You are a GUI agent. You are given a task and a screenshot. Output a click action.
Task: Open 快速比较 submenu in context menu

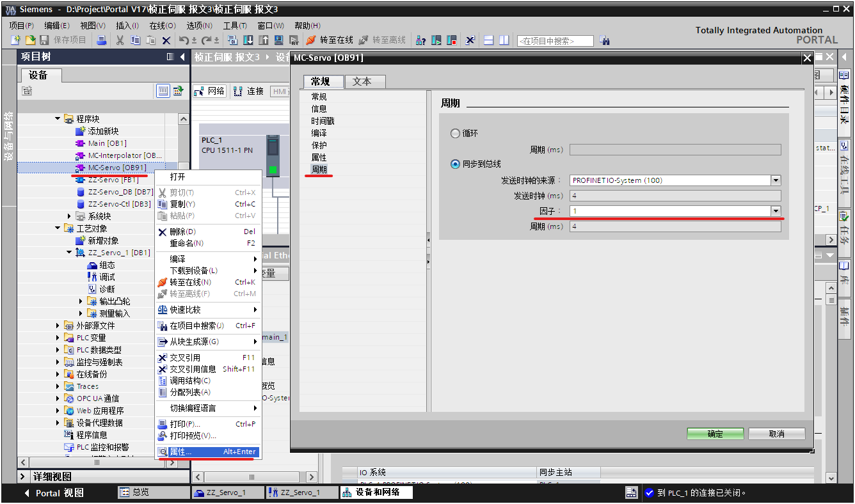click(208, 310)
